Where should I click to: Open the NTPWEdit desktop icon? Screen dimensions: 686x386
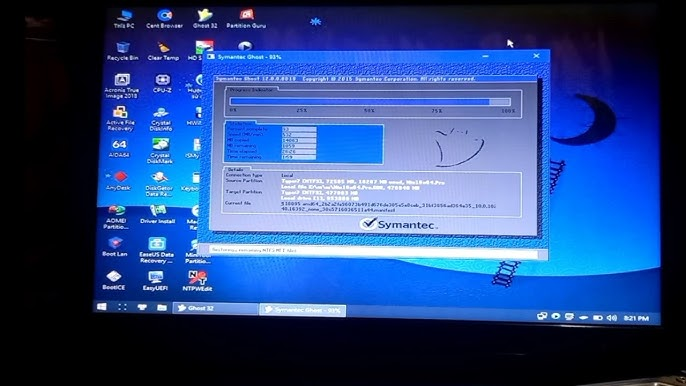[197, 281]
